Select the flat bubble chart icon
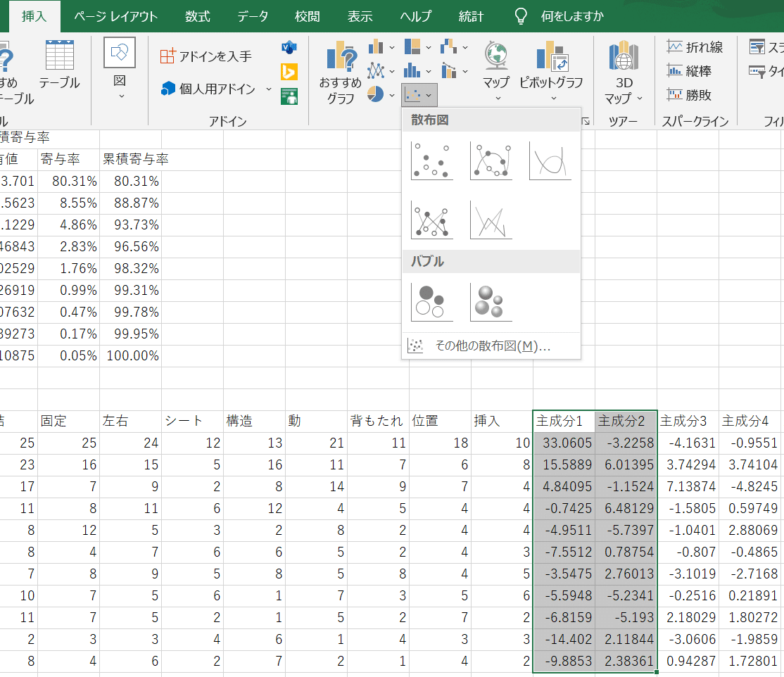Viewport: 784px width, 677px height. click(x=432, y=302)
